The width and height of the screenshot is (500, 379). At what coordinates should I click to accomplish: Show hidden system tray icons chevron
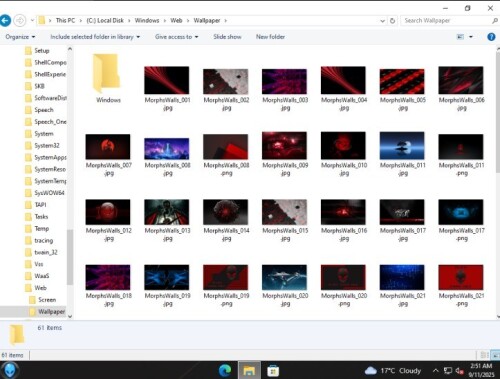click(435, 370)
